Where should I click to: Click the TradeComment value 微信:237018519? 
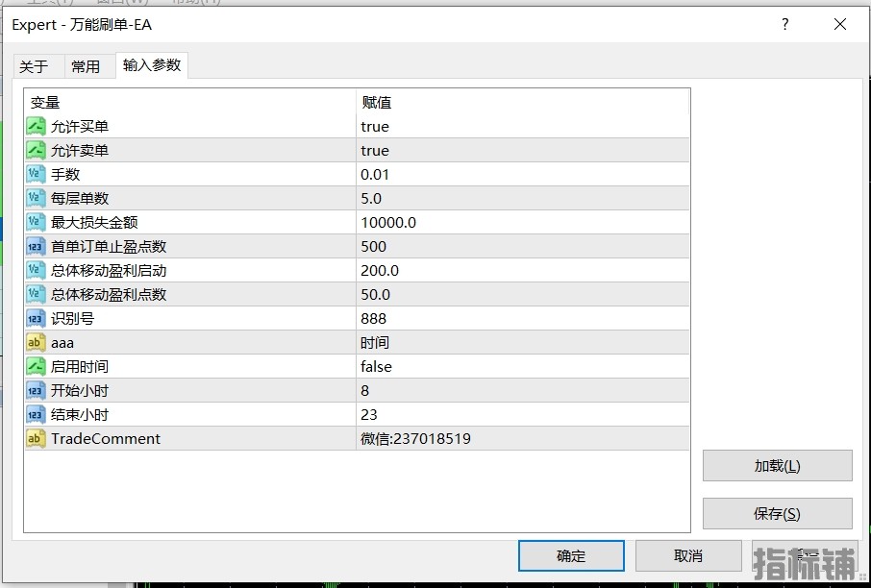(x=415, y=439)
